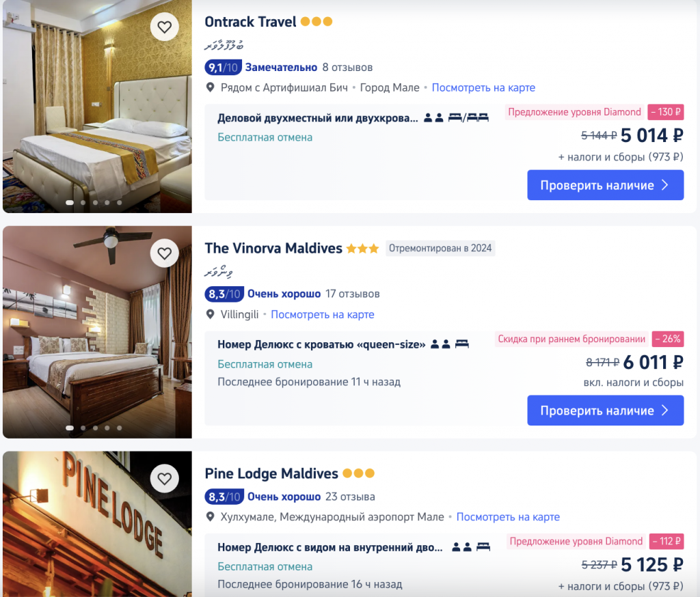
Task: Click the bed type icons for Деловой двухместный room
Action: (468, 117)
